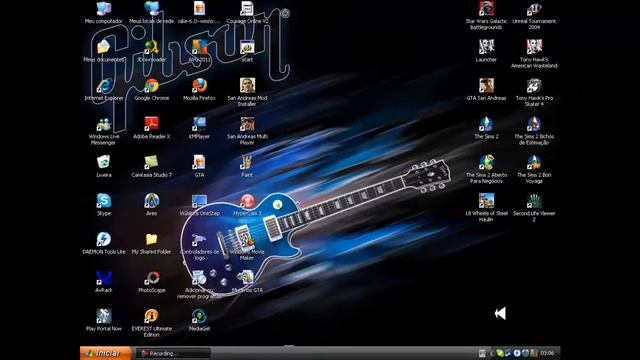The height and width of the screenshot is (360, 640).
Task: Open Play Portal Now shortcut
Action: pos(104,316)
